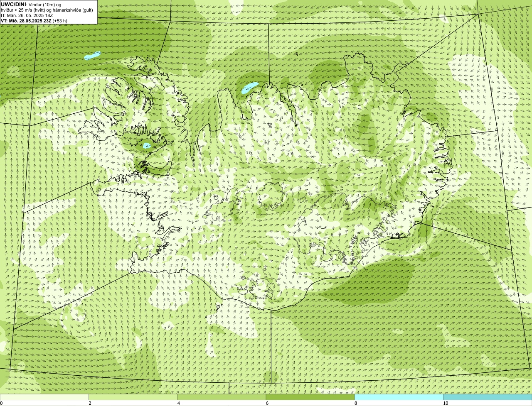Click the '10' legend scale label
Image resolution: width=532 pixels, height=406 pixels.
pos(446,403)
